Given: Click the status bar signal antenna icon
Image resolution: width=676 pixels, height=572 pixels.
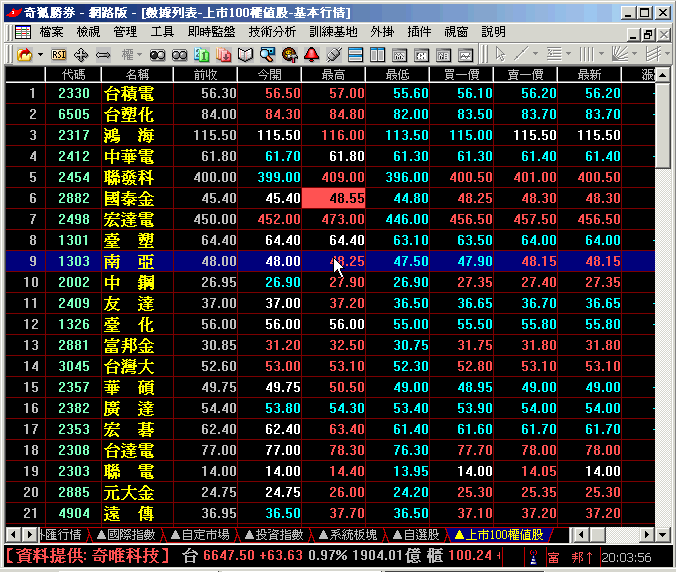Looking at the screenshot, I should [533, 557].
